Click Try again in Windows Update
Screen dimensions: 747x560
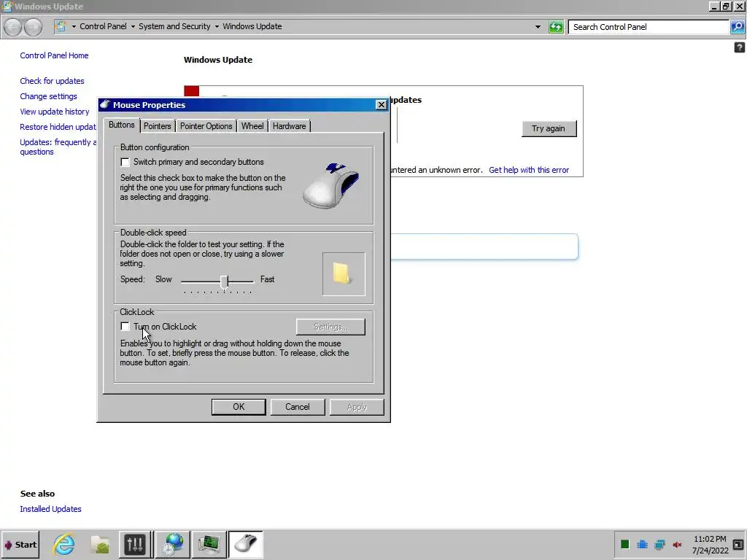point(549,128)
